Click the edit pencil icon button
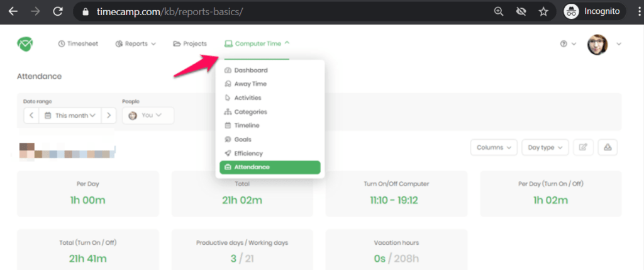 tap(583, 147)
